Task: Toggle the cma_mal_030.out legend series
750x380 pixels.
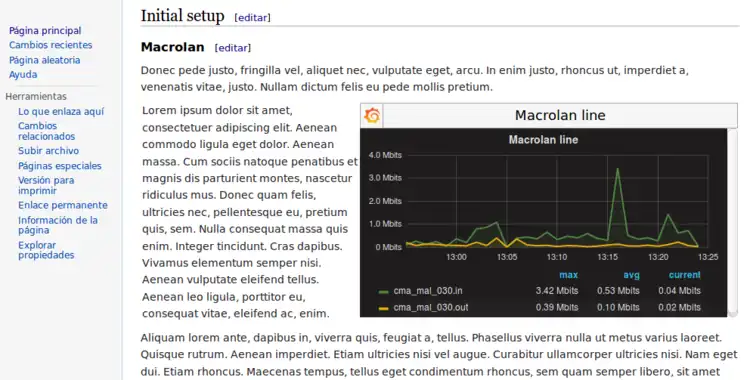Action: (430, 308)
